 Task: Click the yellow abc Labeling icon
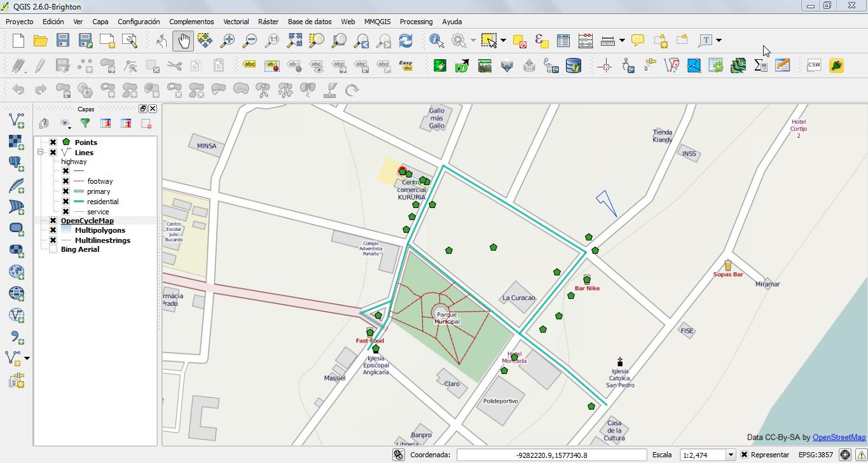point(250,65)
